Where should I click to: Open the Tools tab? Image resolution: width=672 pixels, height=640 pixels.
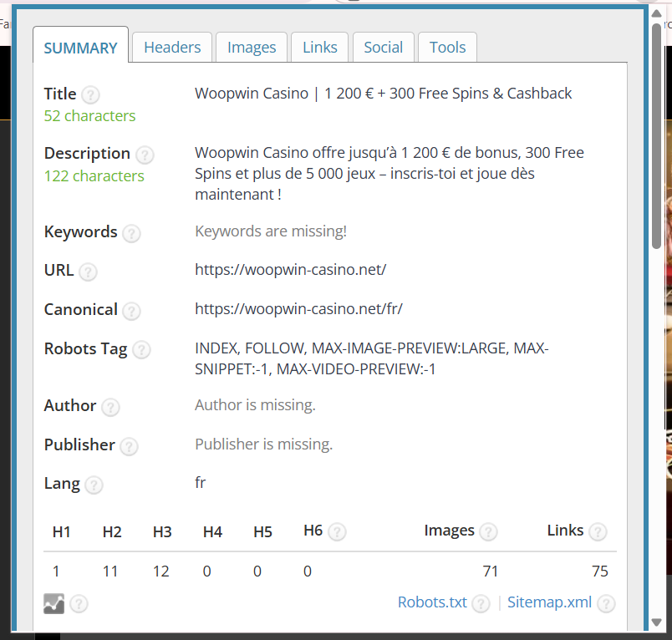447,47
